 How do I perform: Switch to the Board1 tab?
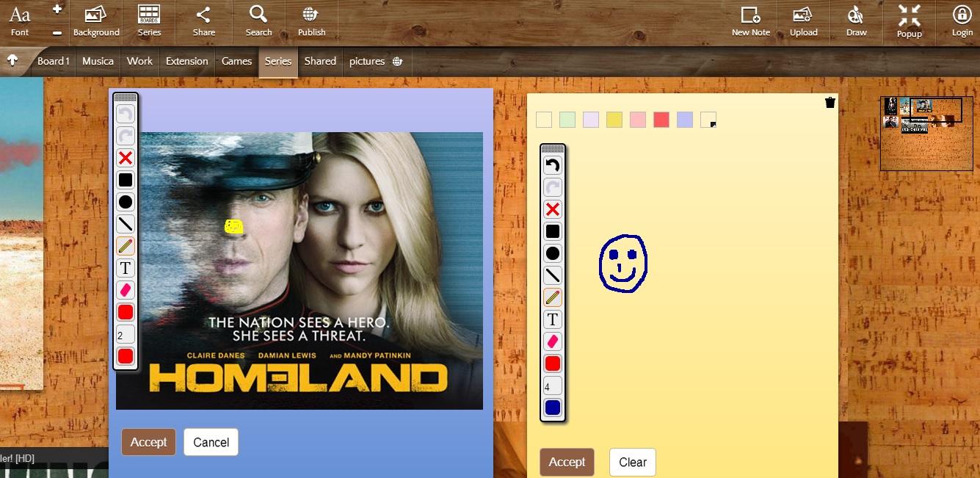coord(54,61)
